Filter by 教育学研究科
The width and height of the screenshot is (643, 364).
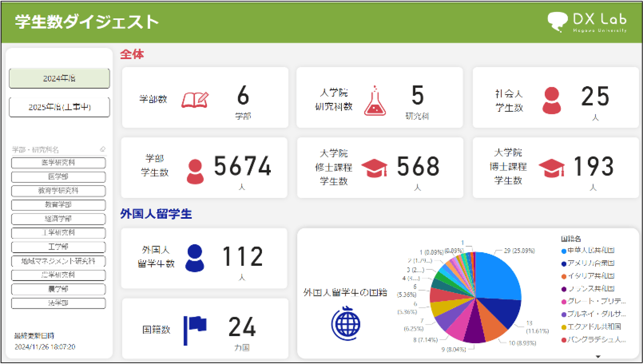[58, 191]
